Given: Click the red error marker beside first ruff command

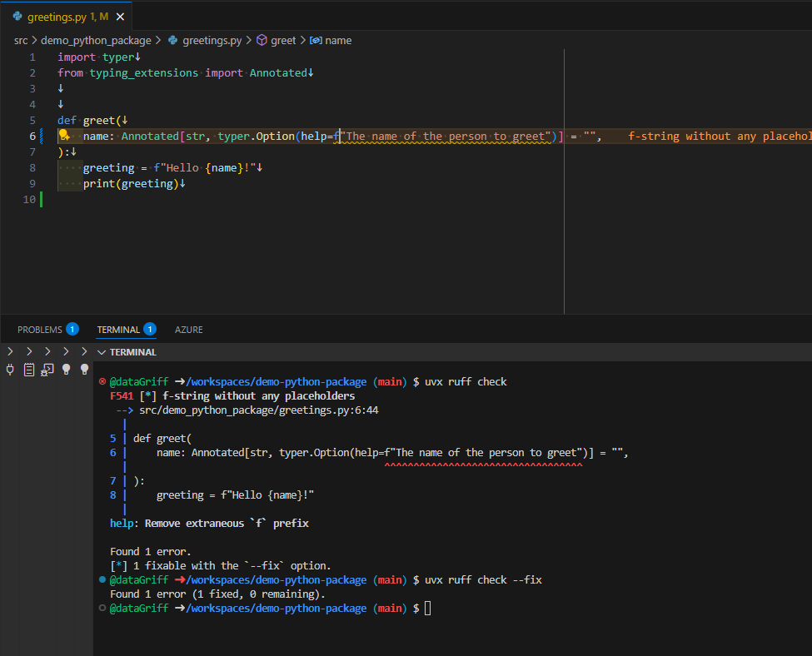Looking at the screenshot, I should [102, 381].
